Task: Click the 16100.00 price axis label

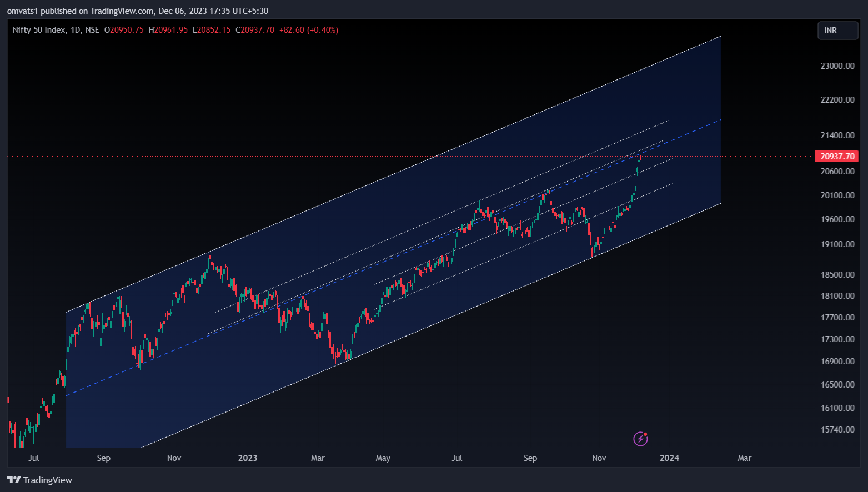Action: pos(837,408)
